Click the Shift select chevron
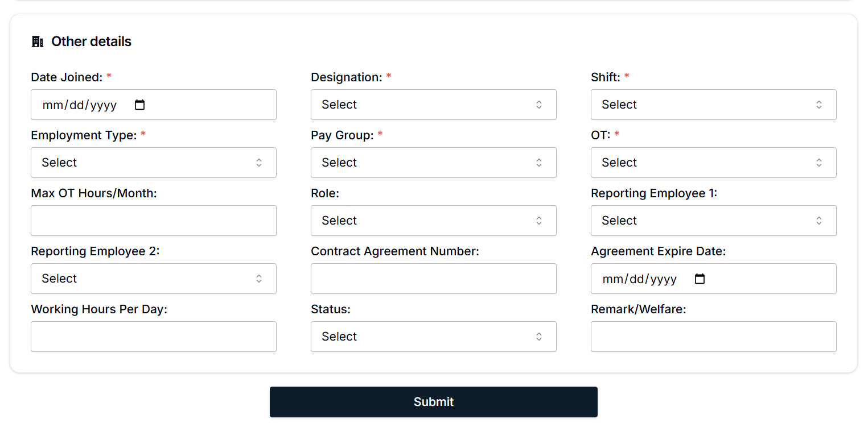Image resolution: width=868 pixels, height=427 pixels. pos(818,105)
